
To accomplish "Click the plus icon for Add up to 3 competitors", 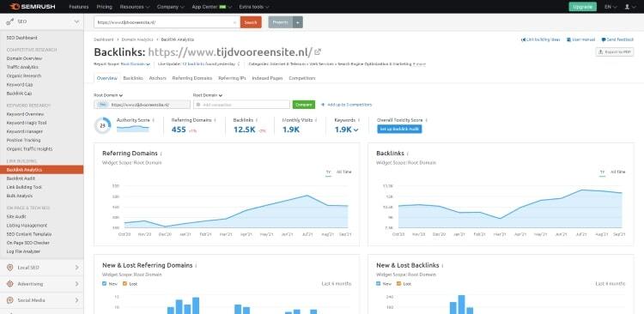I will [x=323, y=105].
